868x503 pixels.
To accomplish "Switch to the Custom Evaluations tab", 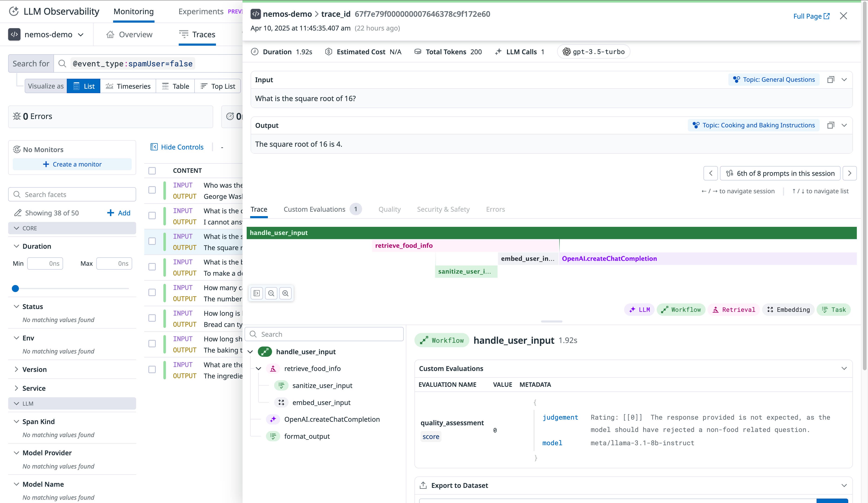I will [314, 209].
